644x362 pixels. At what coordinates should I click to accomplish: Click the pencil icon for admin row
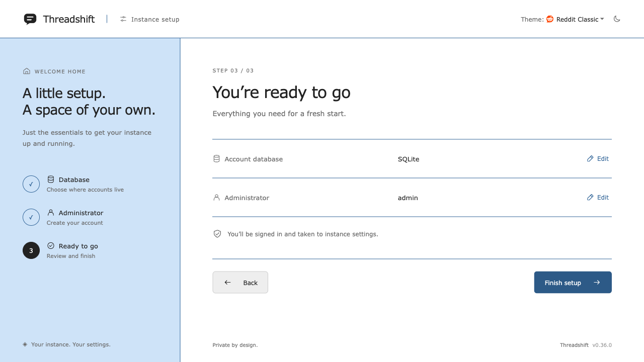pyautogui.click(x=590, y=197)
